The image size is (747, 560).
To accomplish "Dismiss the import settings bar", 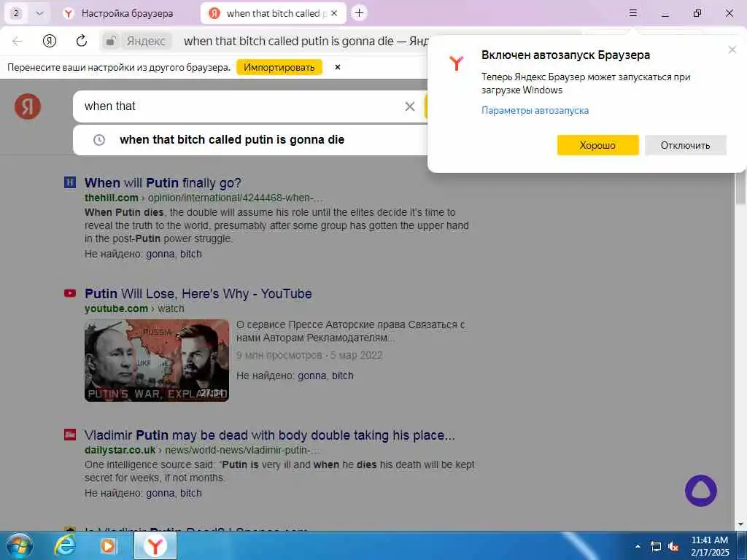I will pos(337,67).
